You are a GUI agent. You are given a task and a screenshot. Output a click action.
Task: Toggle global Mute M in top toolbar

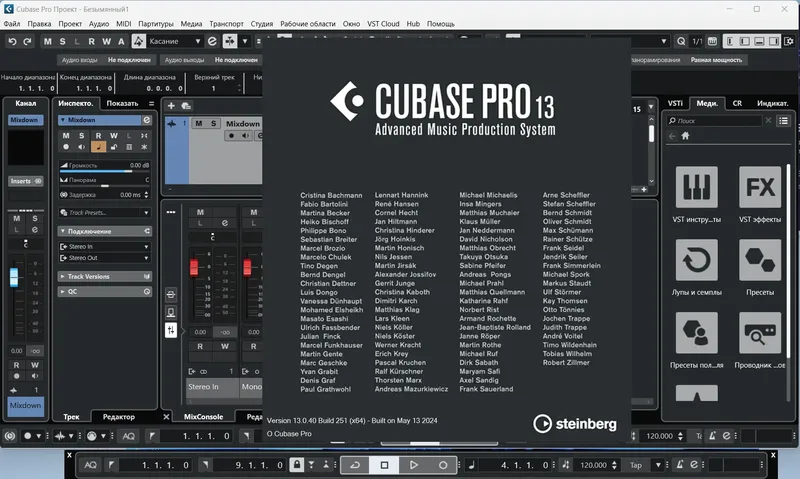coord(47,41)
